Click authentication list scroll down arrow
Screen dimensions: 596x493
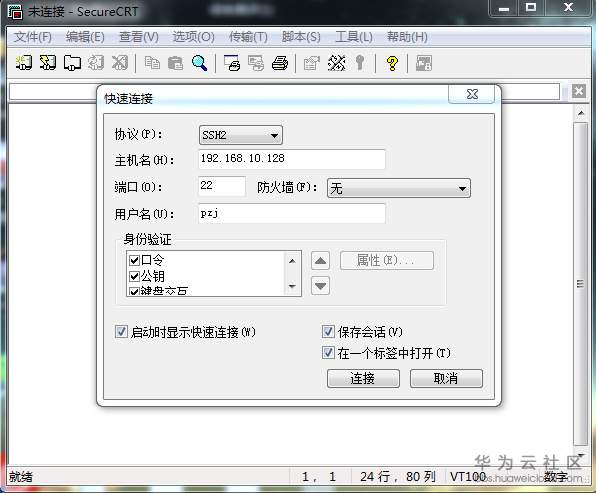pyautogui.click(x=292, y=286)
